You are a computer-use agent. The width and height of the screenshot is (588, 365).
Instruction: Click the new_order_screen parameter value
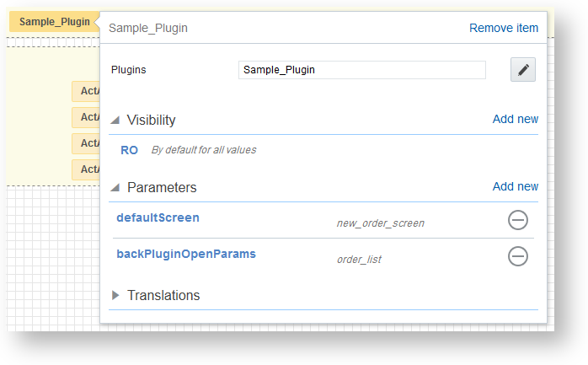click(380, 223)
